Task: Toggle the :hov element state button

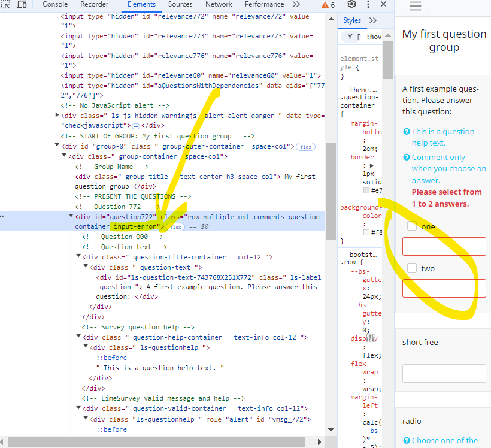Action: [x=374, y=37]
